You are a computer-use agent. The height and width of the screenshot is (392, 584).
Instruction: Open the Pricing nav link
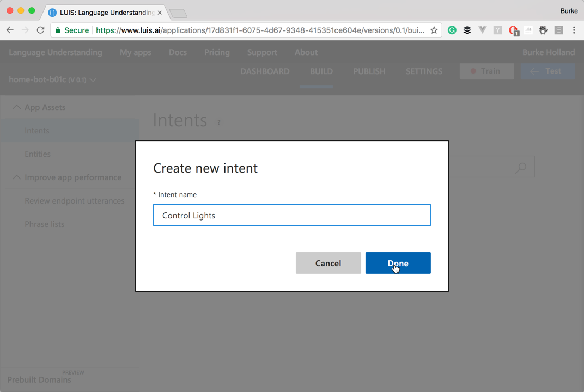[217, 52]
